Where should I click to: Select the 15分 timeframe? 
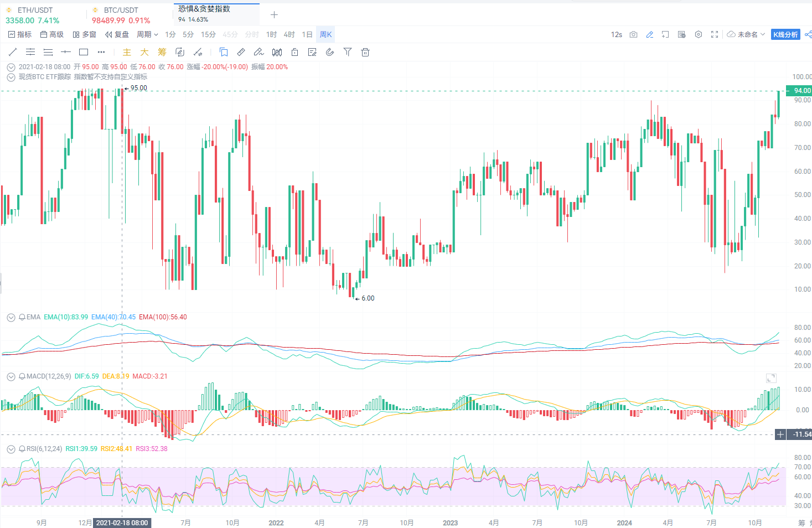point(208,34)
